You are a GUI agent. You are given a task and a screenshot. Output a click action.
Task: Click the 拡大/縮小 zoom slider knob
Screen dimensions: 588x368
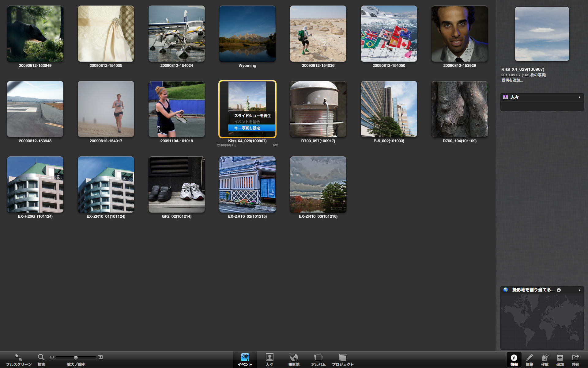tap(76, 358)
